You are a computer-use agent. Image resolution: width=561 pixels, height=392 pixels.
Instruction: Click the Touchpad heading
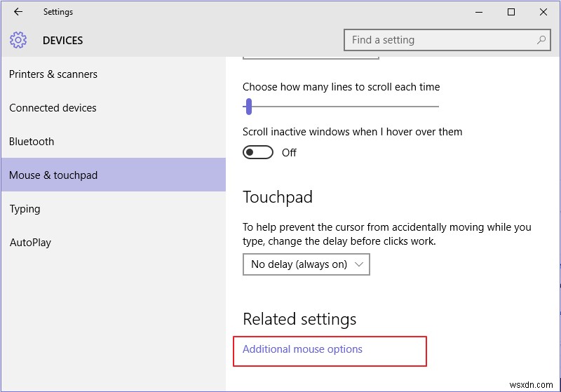278,198
